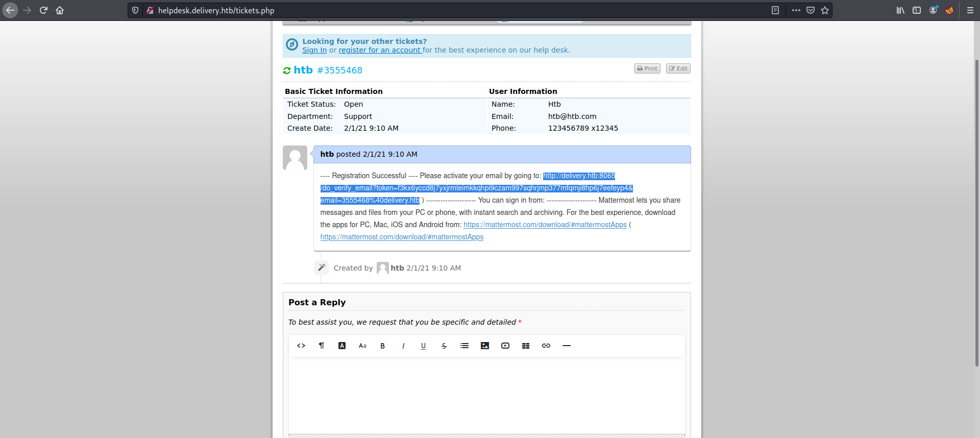980x438 pixels.
Task: Click the tracking protection shield icon
Action: click(x=135, y=10)
